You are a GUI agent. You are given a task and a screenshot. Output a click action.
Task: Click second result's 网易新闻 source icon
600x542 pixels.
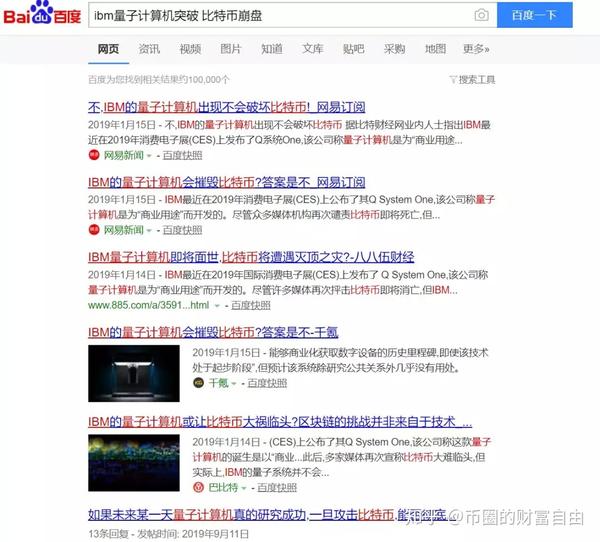(94, 230)
